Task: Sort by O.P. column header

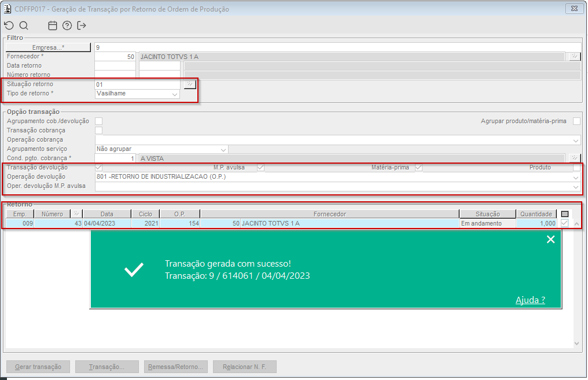Action: click(x=179, y=214)
